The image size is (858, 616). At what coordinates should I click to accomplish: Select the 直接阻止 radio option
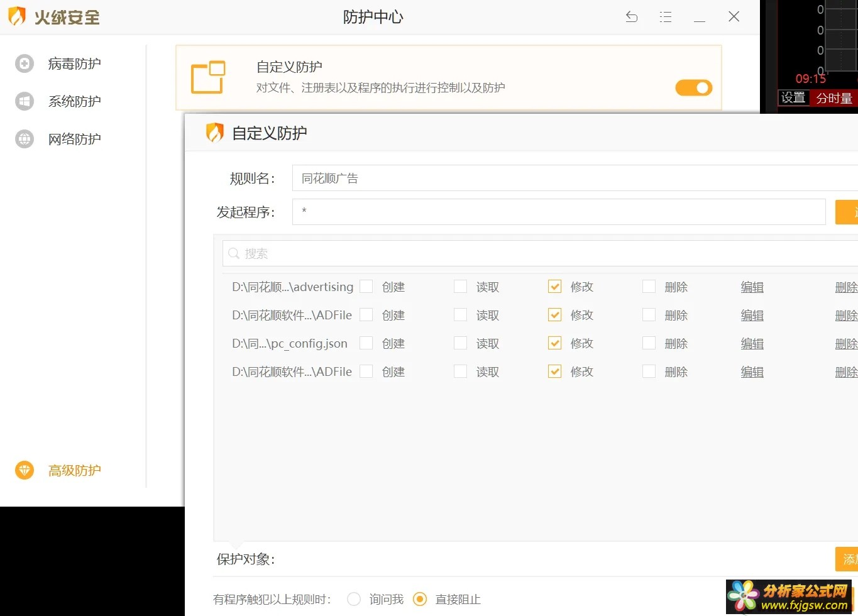click(x=420, y=599)
